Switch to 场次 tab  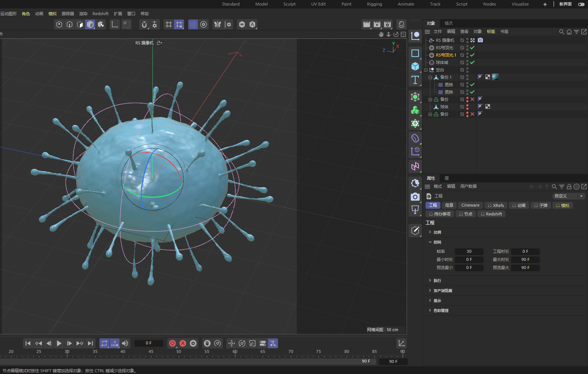[x=448, y=23]
